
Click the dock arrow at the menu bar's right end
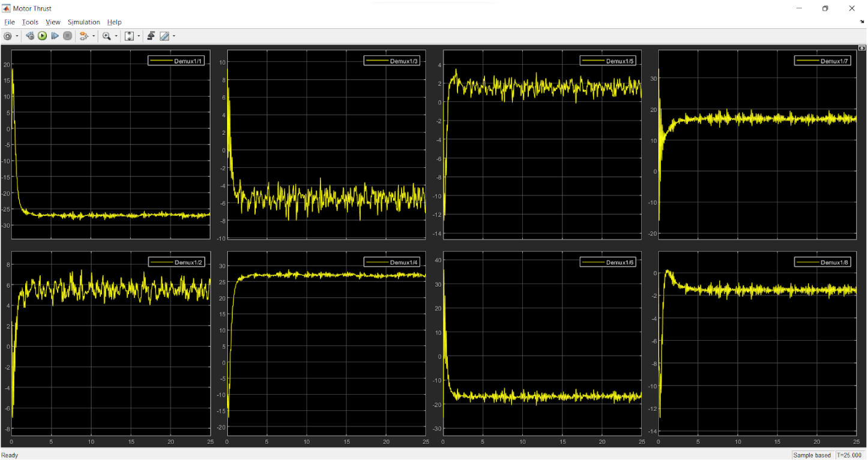pos(862,22)
